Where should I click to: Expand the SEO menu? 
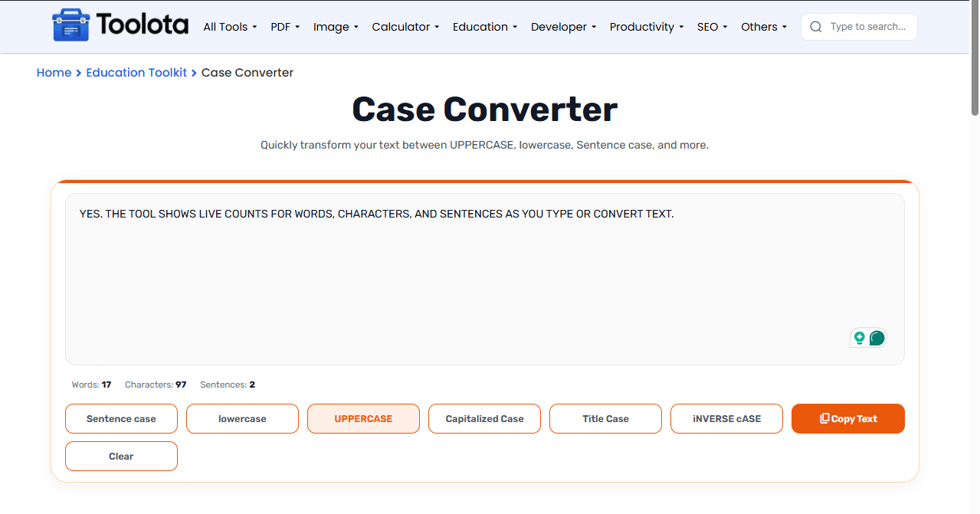point(713,27)
